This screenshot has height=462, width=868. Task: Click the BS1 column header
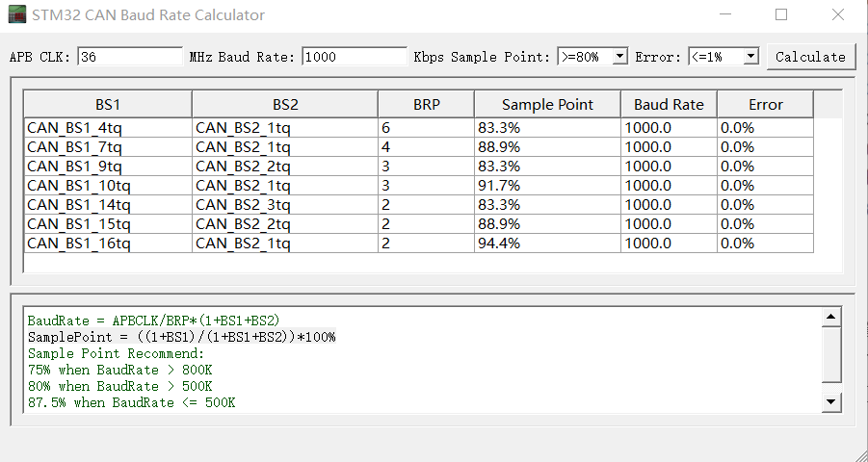click(x=108, y=105)
